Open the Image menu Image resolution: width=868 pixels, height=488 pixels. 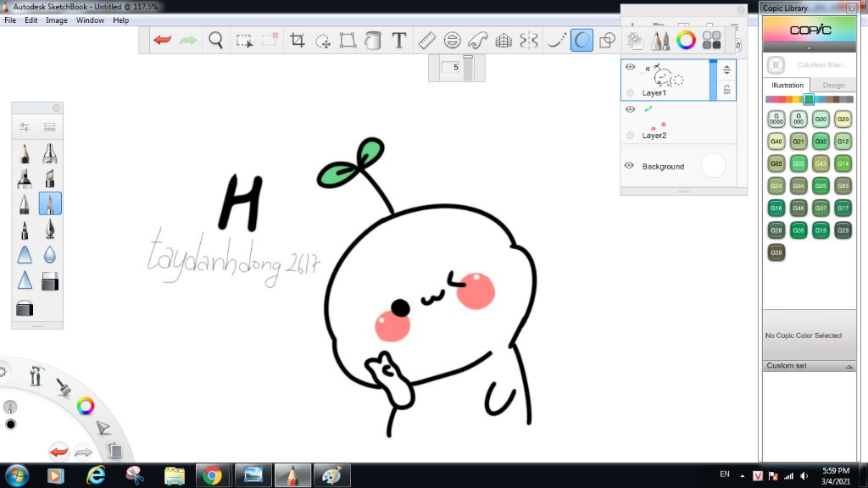pos(57,20)
